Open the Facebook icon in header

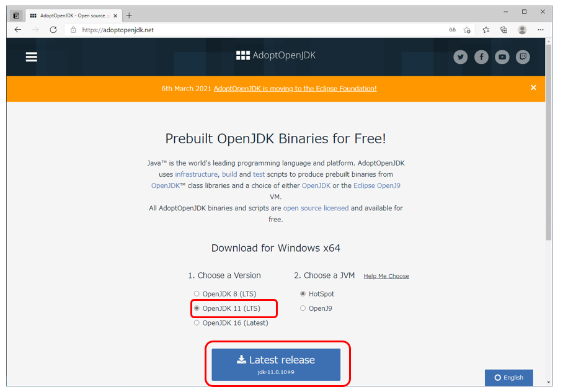pos(481,57)
